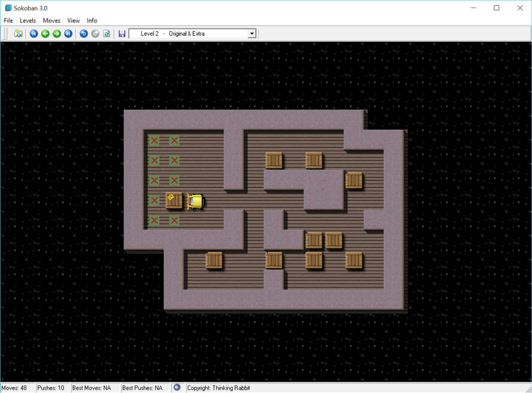Image resolution: width=532 pixels, height=393 pixels.
Task: Open the level collection folder icon
Action: (x=18, y=34)
